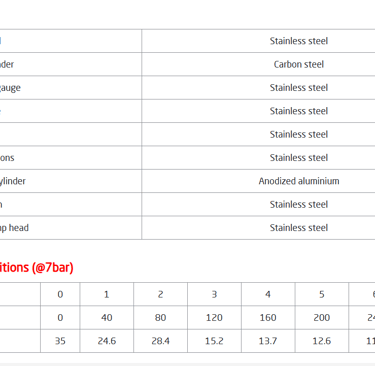Select the Anodized aluminium cell

click(x=299, y=181)
